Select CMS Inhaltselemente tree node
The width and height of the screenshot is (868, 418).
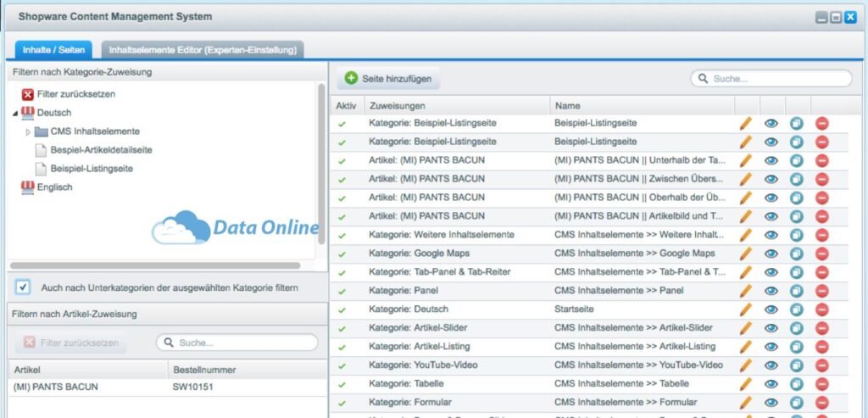pos(95,131)
